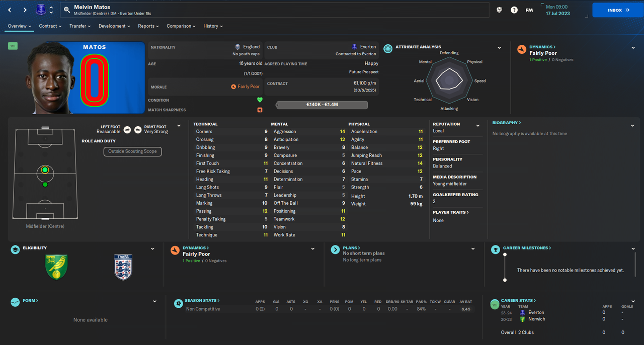The width and height of the screenshot is (644, 345).
Task: Expand the Attribute Analysis panel dropdown
Action: [499, 48]
